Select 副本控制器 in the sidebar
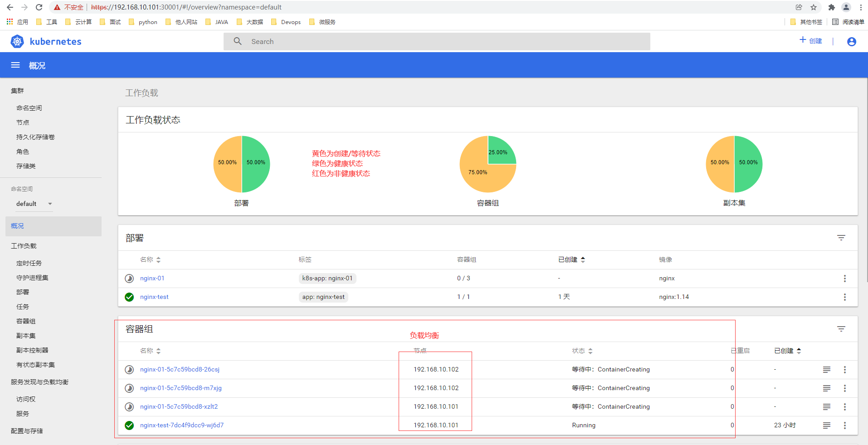868x445 pixels. coord(32,350)
